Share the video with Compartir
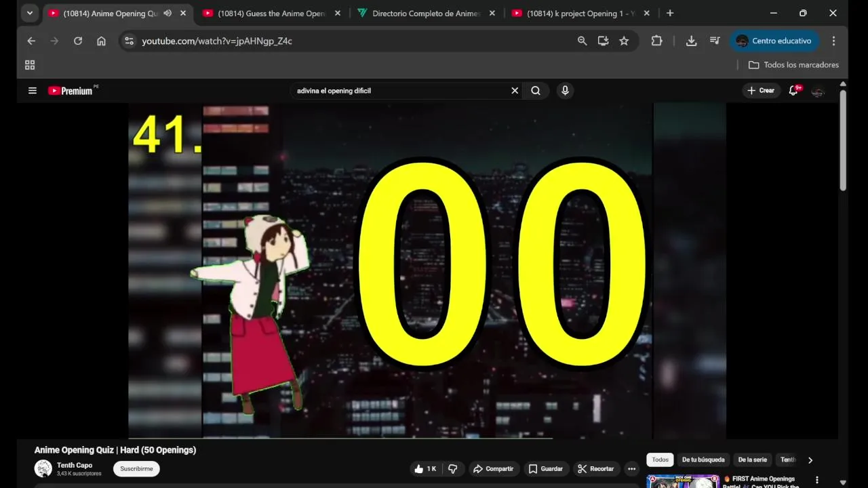868x488 pixels. click(x=494, y=468)
